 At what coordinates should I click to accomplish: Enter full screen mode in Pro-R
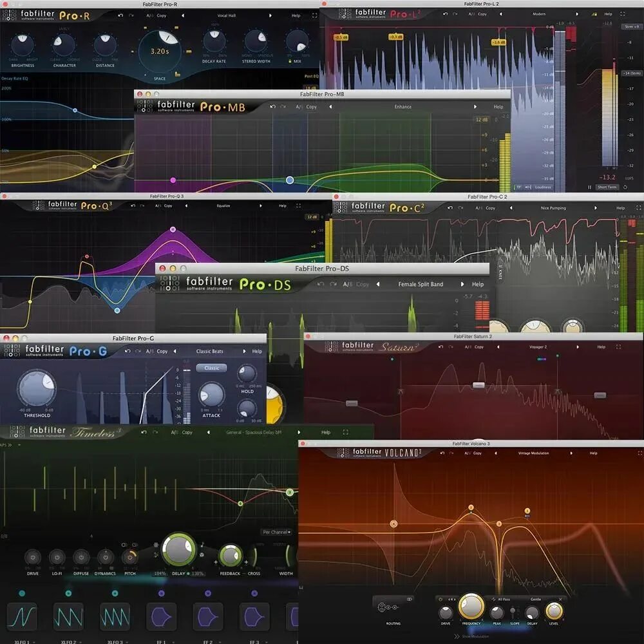[x=315, y=15]
